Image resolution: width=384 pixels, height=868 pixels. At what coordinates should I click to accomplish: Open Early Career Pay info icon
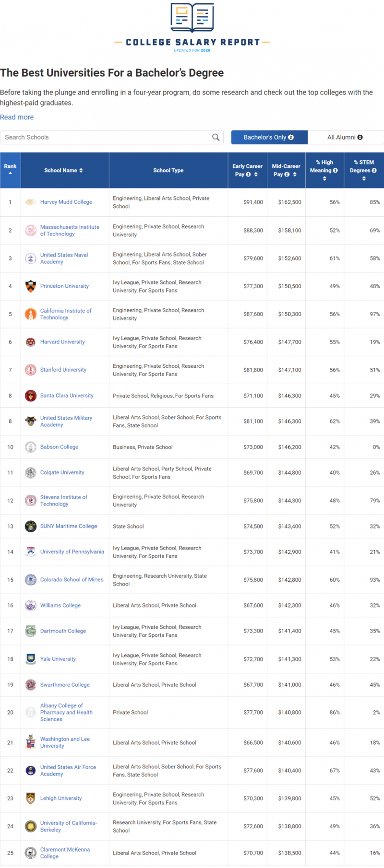pyautogui.click(x=248, y=175)
